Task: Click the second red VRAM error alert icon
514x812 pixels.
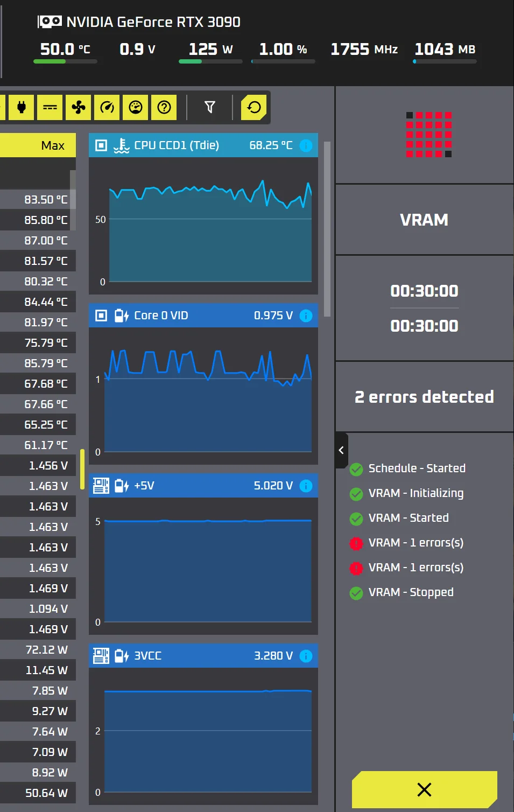Action: 356,568
